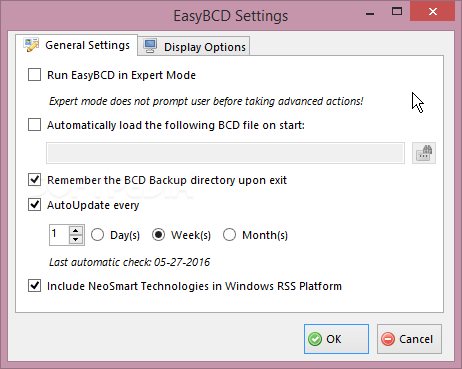
Task: Select the Week(s) update interval
Action: click(158, 235)
